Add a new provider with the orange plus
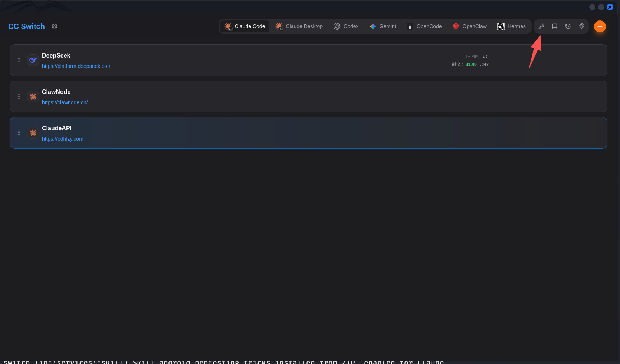Screen dimensions: 620x364 pyautogui.click(x=600, y=26)
